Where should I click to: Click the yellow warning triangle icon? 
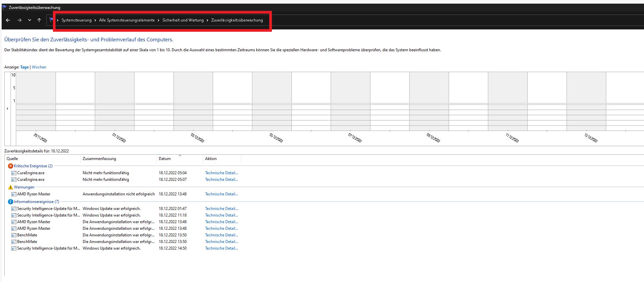click(x=11, y=187)
